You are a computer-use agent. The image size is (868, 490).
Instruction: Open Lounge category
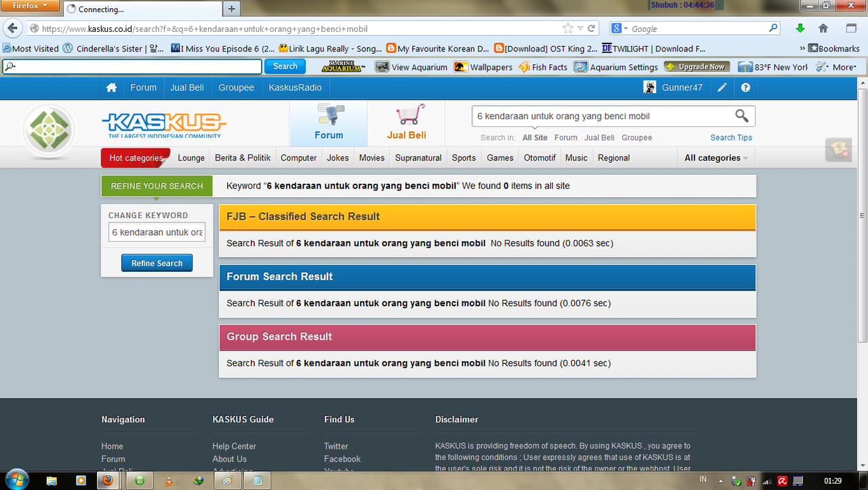click(191, 158)
